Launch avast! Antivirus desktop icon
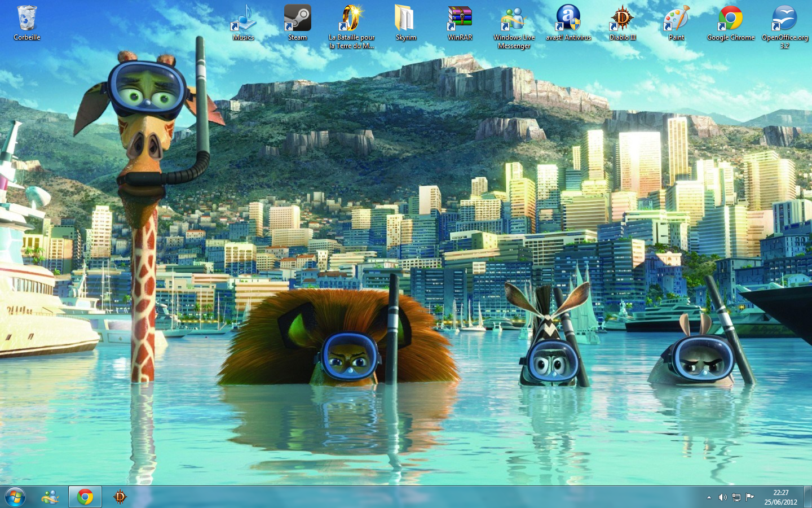The height and width of the screenshot is (508, 812). (x=568, y=23)
